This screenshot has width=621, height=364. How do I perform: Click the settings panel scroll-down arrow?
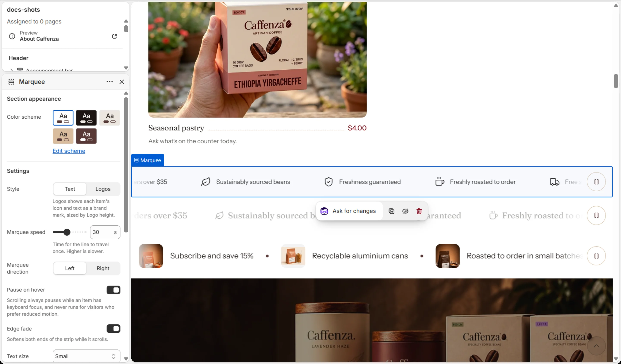(126, 359)
